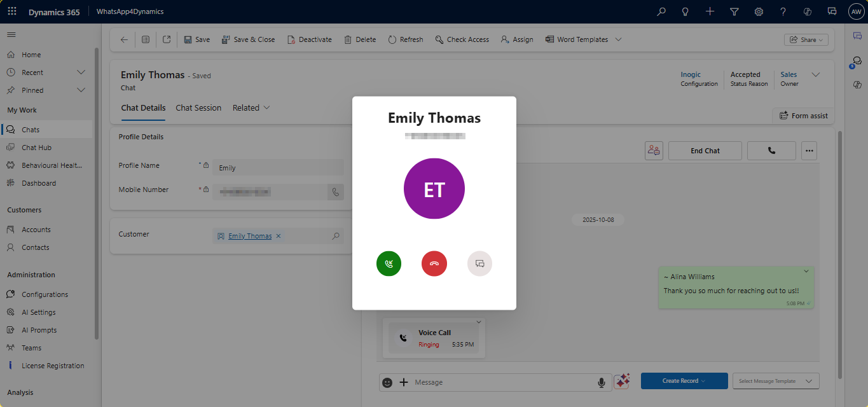The width and height of the screenshot is (868, 407).
Task: Click the phone call icon beside End Chat
Action: point(771,151)
